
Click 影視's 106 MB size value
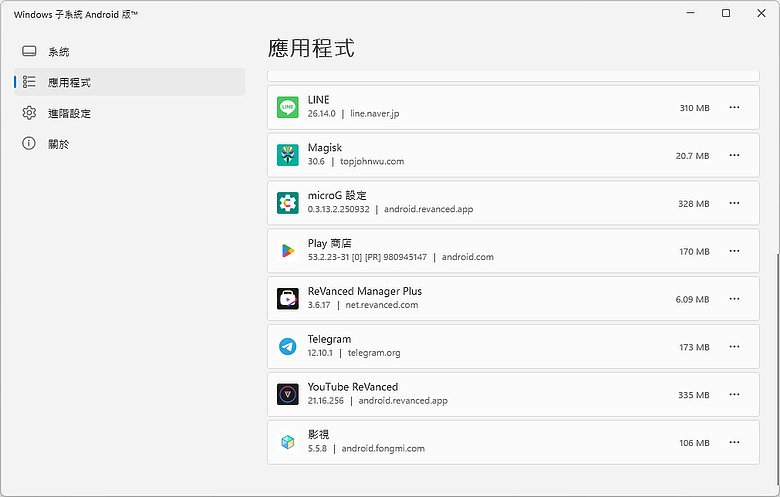click(x=694, y=443)
